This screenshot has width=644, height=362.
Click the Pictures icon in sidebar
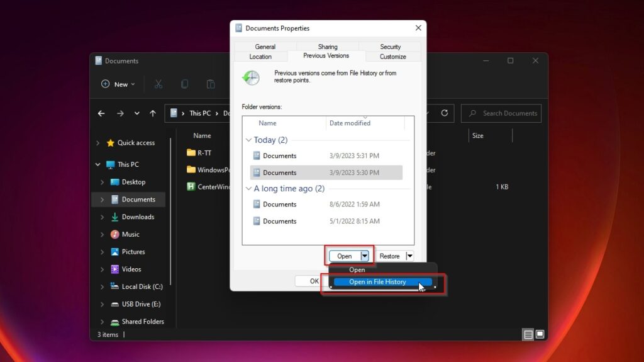click(114, 252)
